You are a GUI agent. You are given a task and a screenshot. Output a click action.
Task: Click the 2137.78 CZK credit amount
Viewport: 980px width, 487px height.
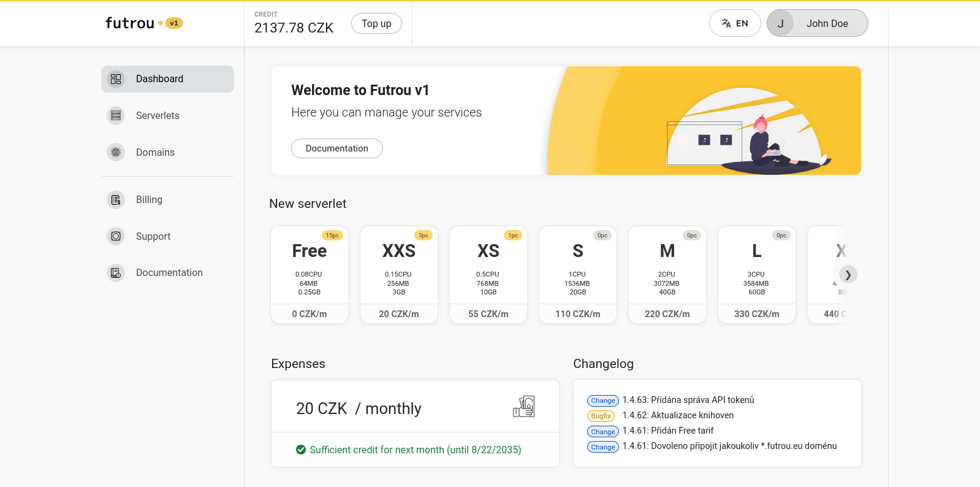(294, 28)
